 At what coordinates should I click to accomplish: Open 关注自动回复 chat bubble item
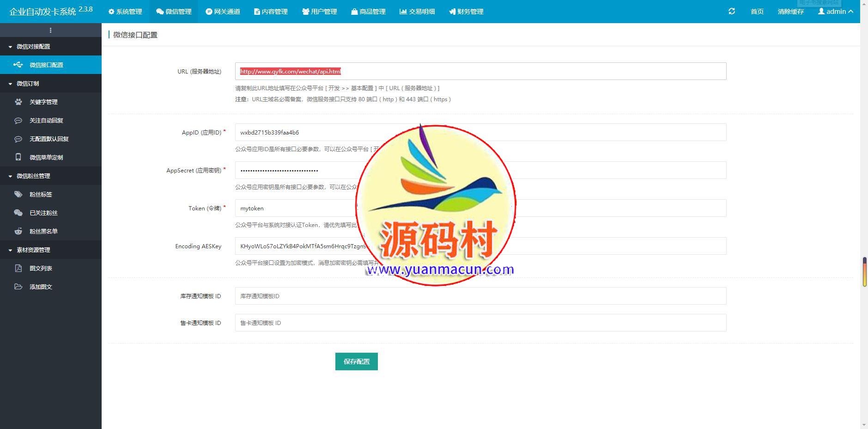pyautogui.click(x=46, y=120)
